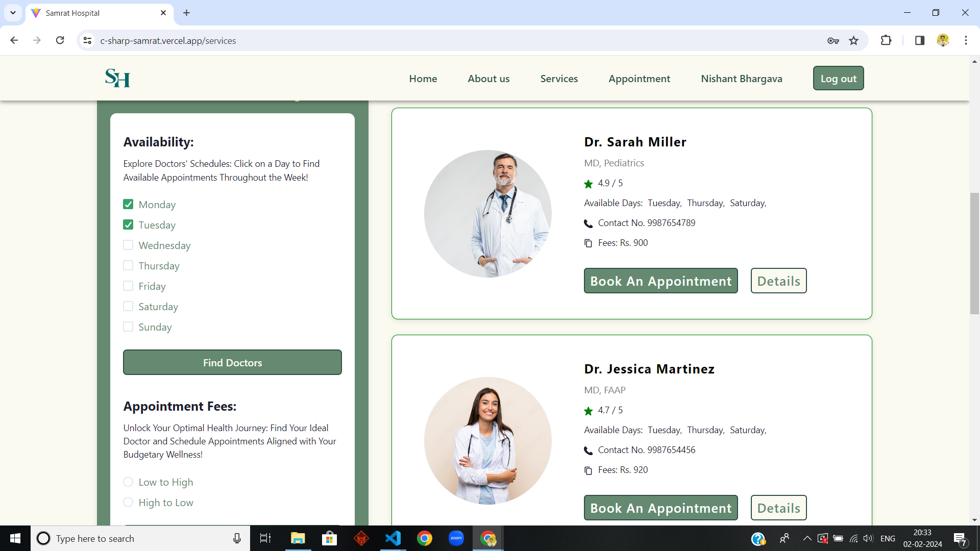980x551 pixels.
Task: Click the SH hospital logo
Action: [x=117, y=78]
